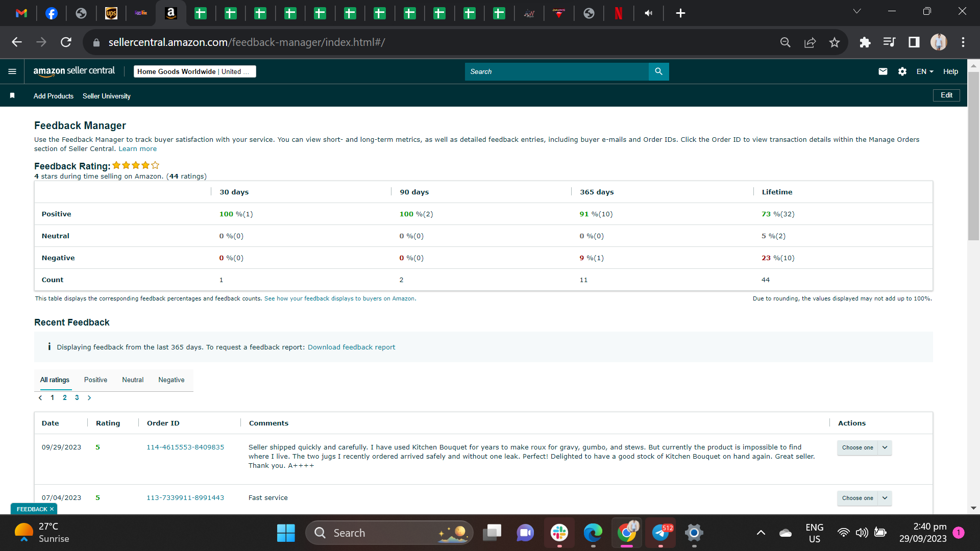Go to feedback page 3
The height and width of the screenshot is (551, 980).
click(x=77, y=398)
